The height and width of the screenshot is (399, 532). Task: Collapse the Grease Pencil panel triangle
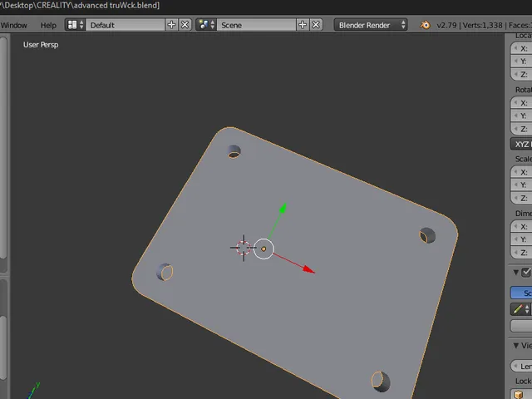516,272
